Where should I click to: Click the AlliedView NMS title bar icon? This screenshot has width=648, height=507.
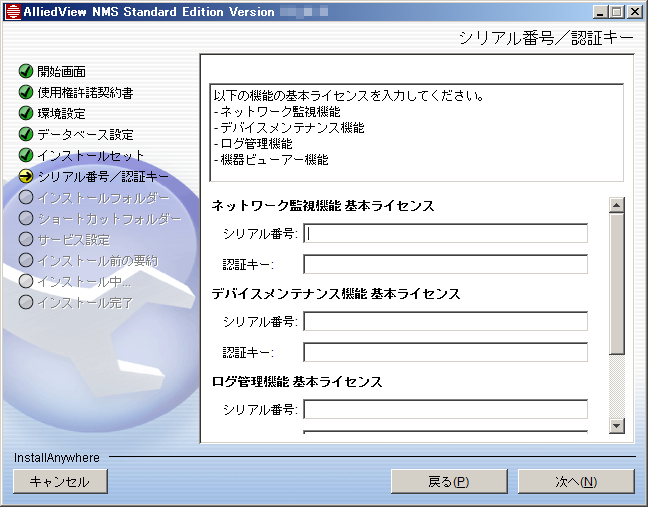(13, 12)
